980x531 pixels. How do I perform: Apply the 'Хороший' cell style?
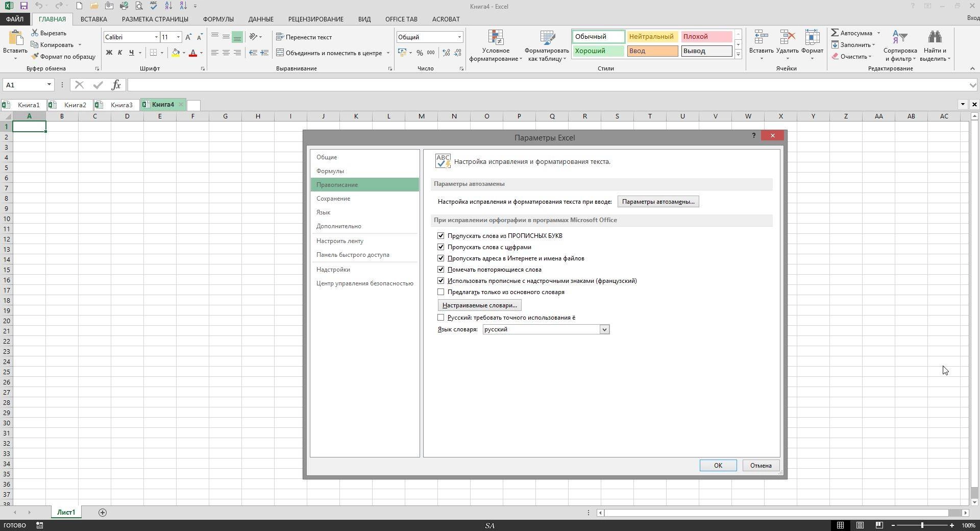(598, 51)
